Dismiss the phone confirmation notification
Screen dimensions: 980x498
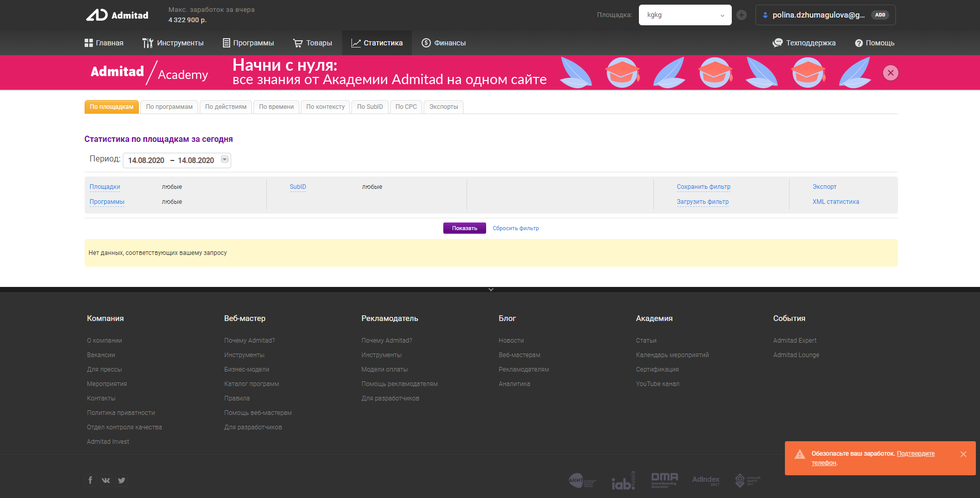tap(963, 454)
